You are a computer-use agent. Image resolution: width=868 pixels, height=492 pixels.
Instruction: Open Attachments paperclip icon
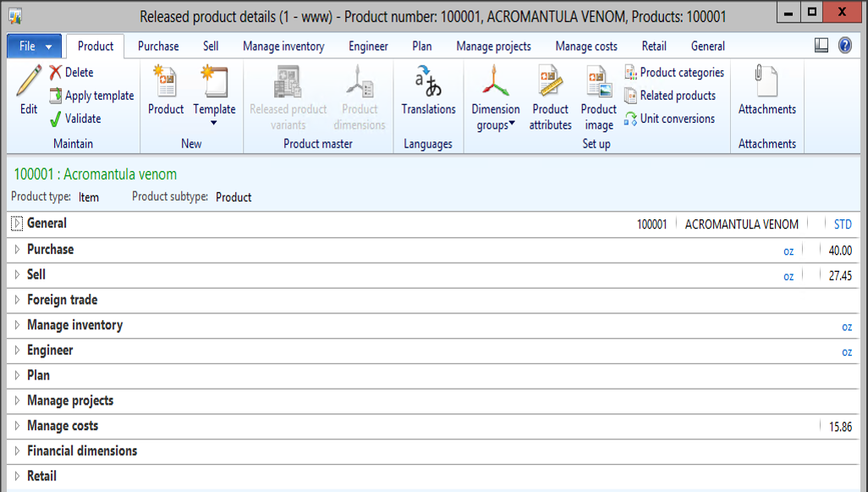tap(766, 83)
